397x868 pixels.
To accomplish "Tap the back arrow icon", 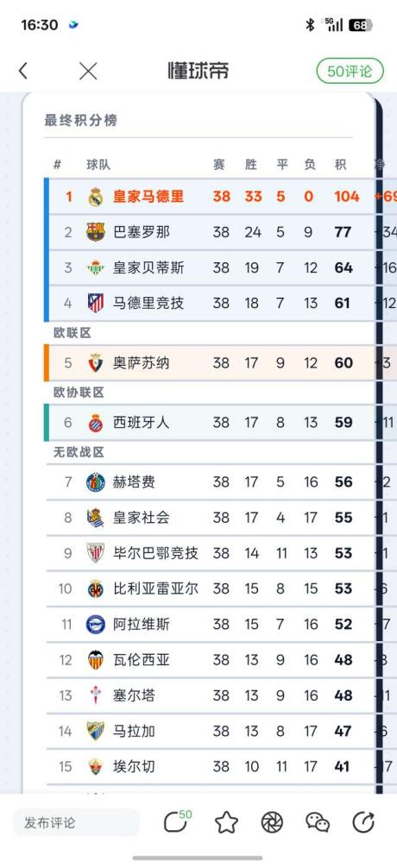I will point(22,71).
